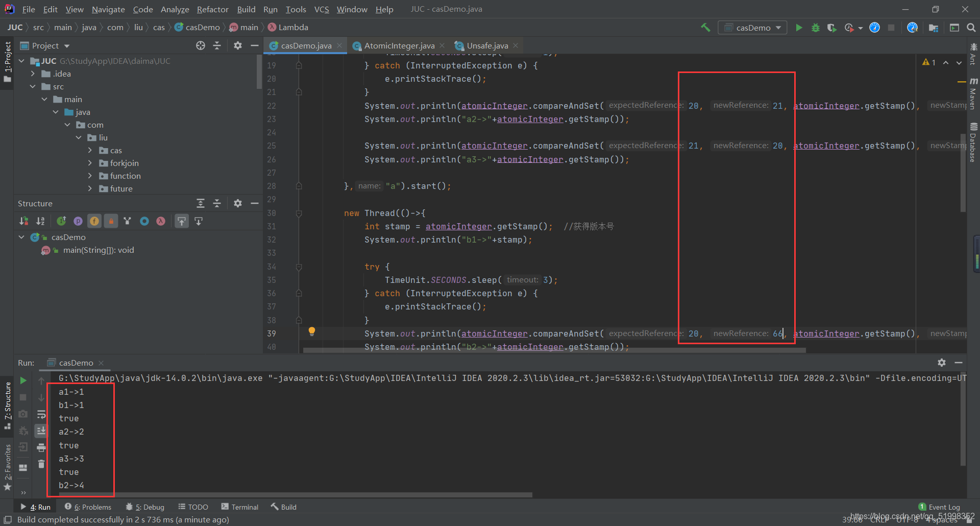Toggle show properties filter in Structure
The image size is (980, 526).
pyautogui.click(x=78, y=221)
